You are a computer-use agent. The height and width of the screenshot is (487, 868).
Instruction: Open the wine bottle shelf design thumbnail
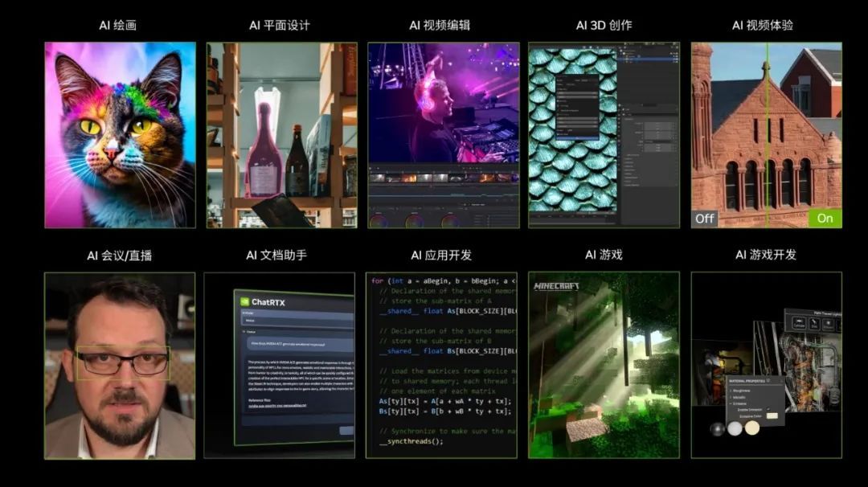[282, 134]
